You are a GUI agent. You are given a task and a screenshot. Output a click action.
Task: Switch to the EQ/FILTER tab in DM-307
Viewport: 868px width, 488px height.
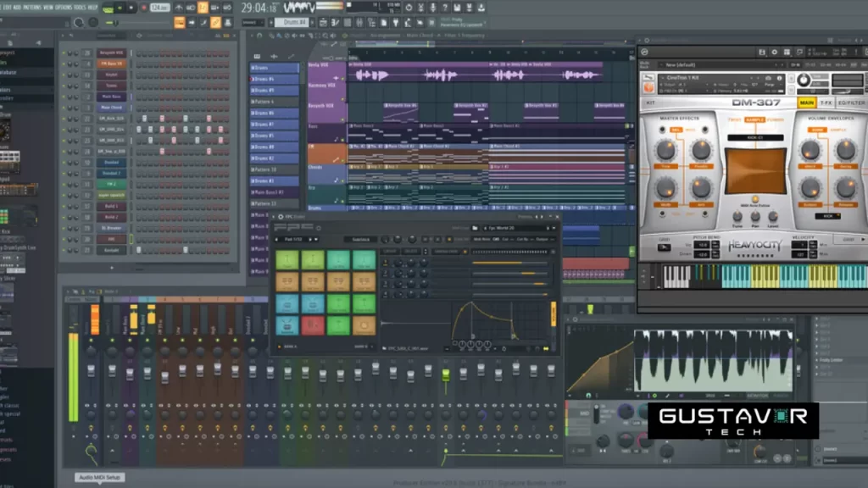click(x=851, y=103)
